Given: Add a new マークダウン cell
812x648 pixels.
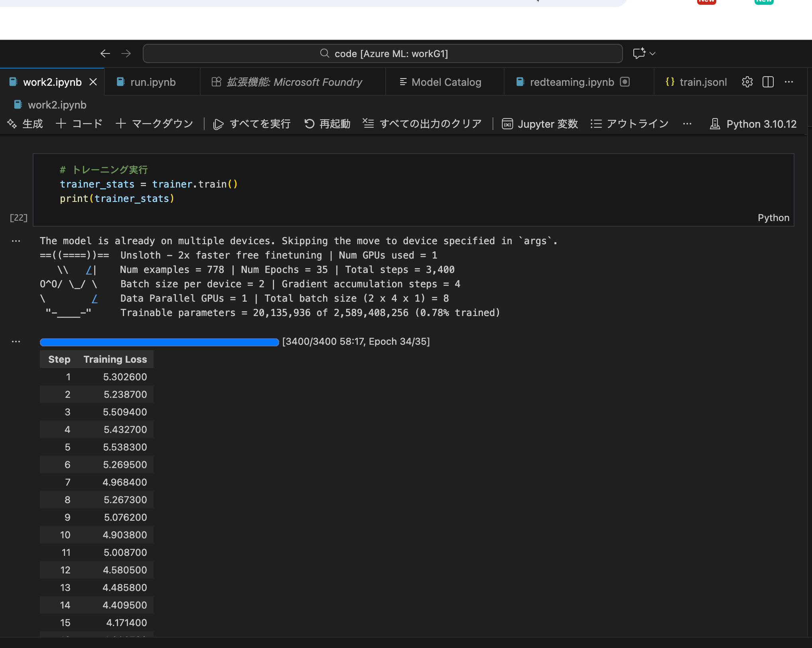Looking at the screenshot, I should coord(154,124).
